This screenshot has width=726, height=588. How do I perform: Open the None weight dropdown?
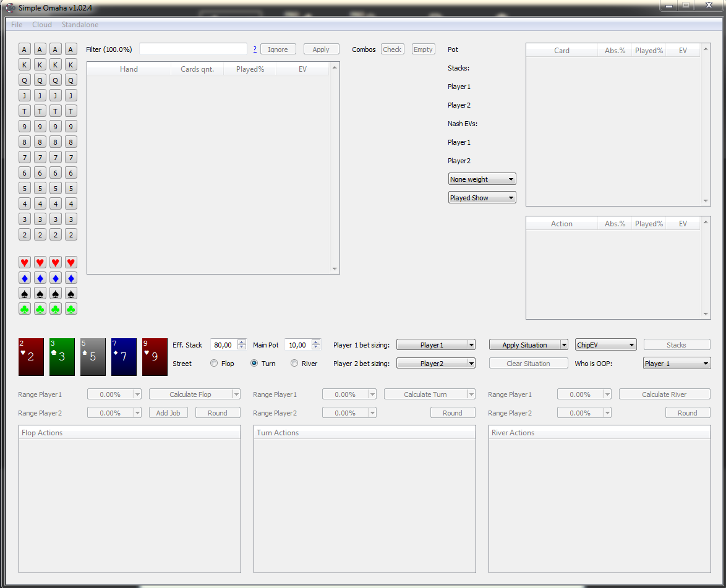[482, 179]
